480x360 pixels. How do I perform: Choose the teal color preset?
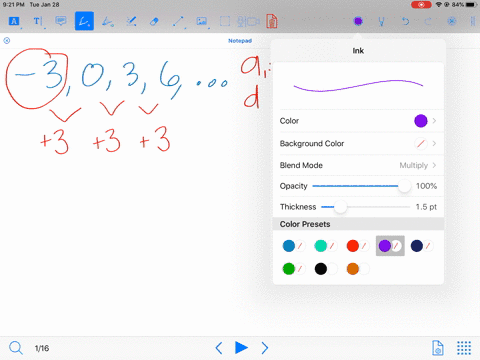coord(321,246)
